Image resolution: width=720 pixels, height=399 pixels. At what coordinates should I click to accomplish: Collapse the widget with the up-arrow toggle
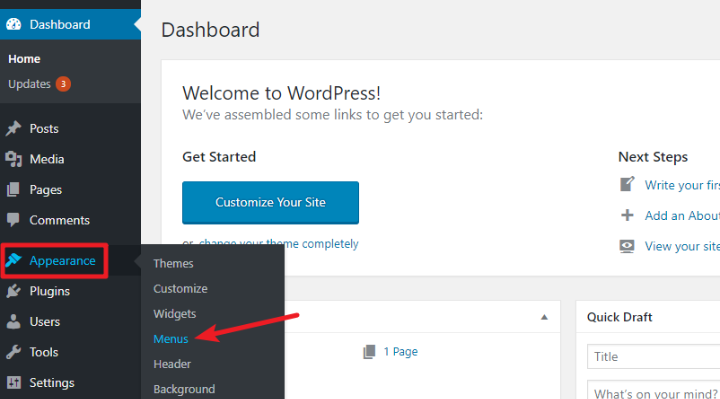544,317
